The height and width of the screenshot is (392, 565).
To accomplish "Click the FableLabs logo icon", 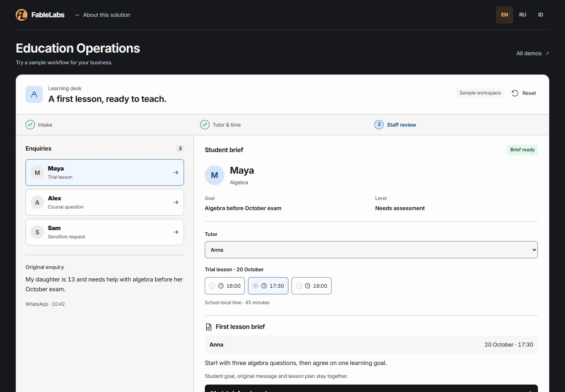I will (x=22, y=15).
